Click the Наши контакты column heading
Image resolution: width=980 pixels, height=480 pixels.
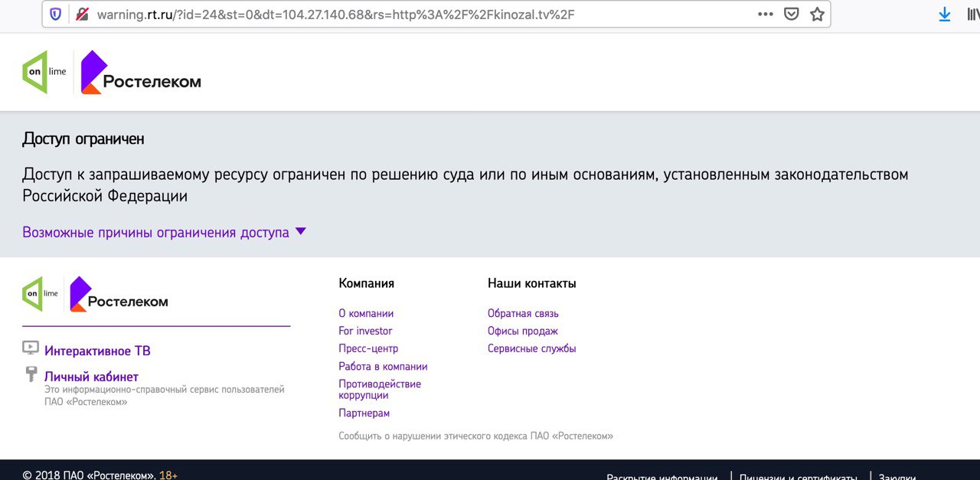click(x=532, y=283)
